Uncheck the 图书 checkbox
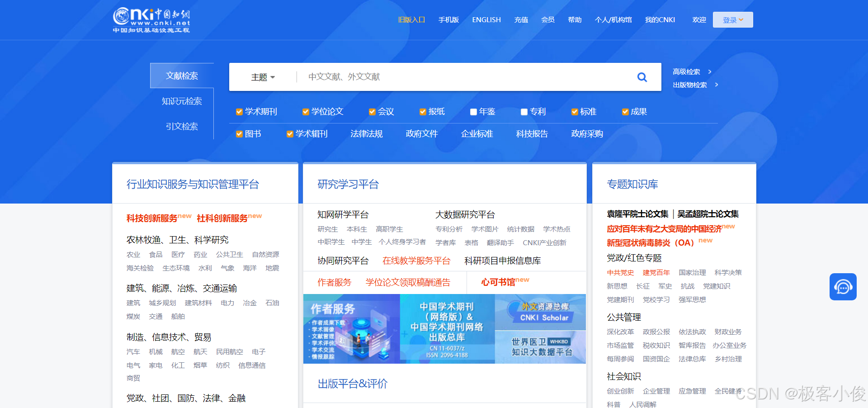The image size is (868, 408). [239, 134]
